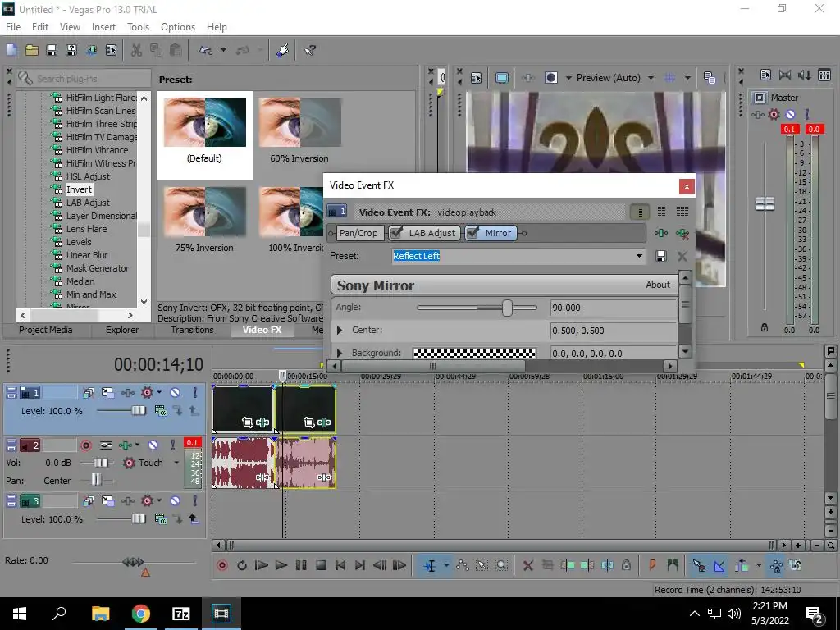Open edit tool dropdown arrow in transport bar
The width and height of the screenshot is (840, 630).
(x=446, y=565)
